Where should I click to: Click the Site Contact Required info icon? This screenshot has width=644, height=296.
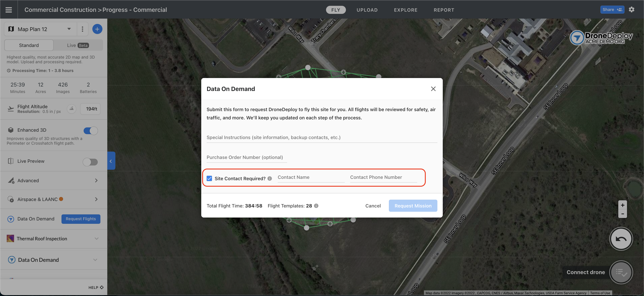[x=269, y=178]
